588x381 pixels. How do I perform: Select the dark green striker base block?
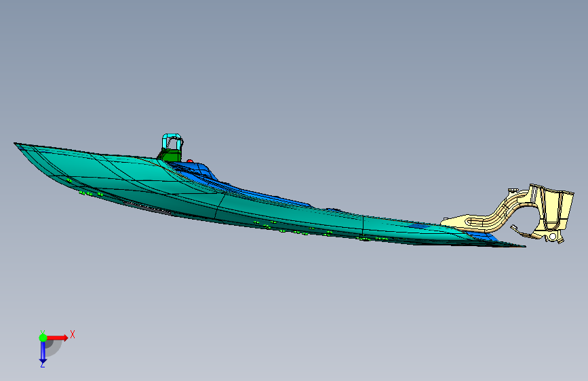point(171,155)
